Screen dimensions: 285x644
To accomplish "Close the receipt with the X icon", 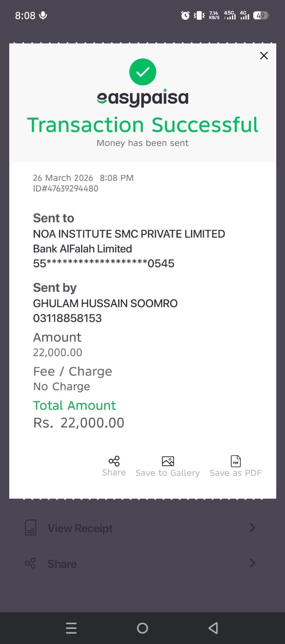I will point(264,56).
